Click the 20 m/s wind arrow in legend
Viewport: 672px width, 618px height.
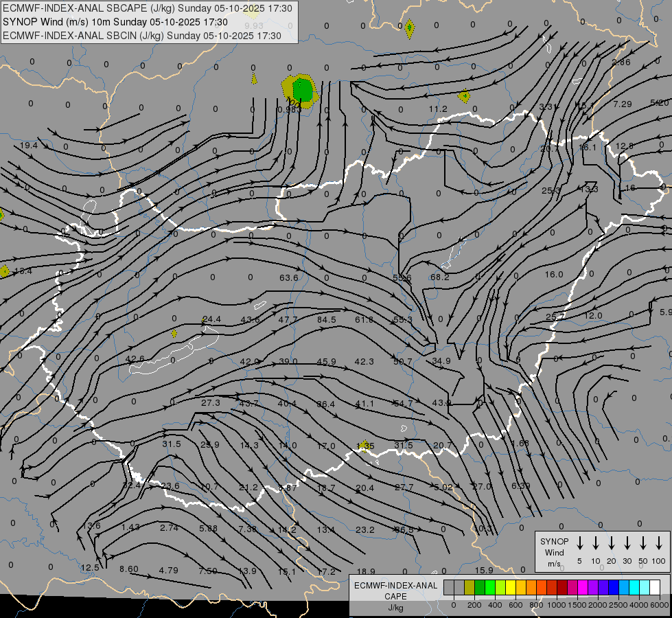612,543
